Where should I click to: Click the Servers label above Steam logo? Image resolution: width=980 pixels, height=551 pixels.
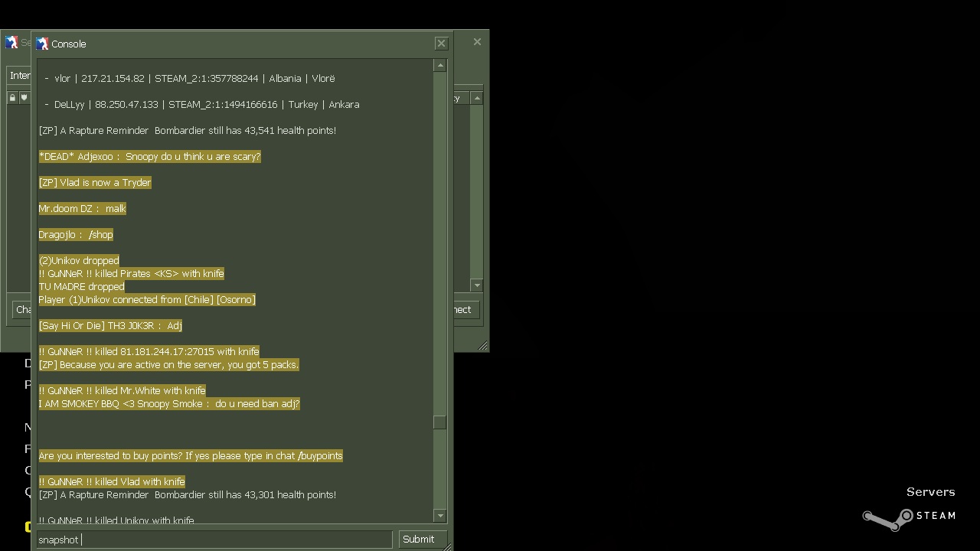click(930, 492)
